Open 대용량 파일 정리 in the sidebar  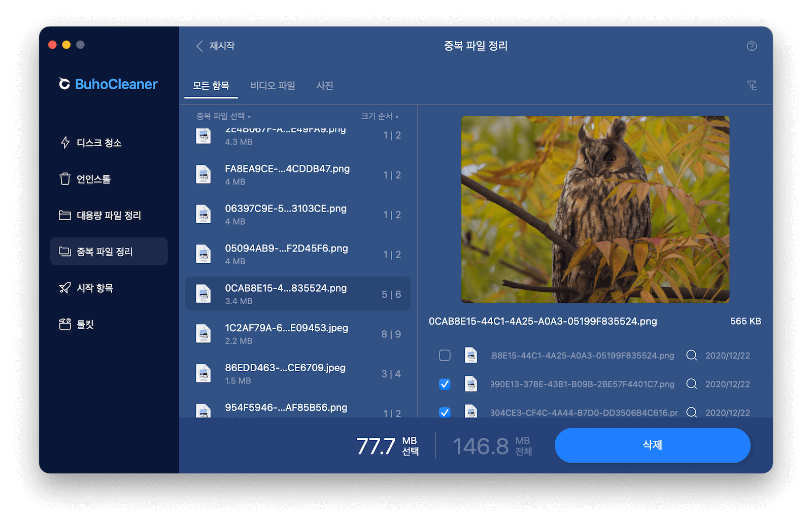coord(109,215)
